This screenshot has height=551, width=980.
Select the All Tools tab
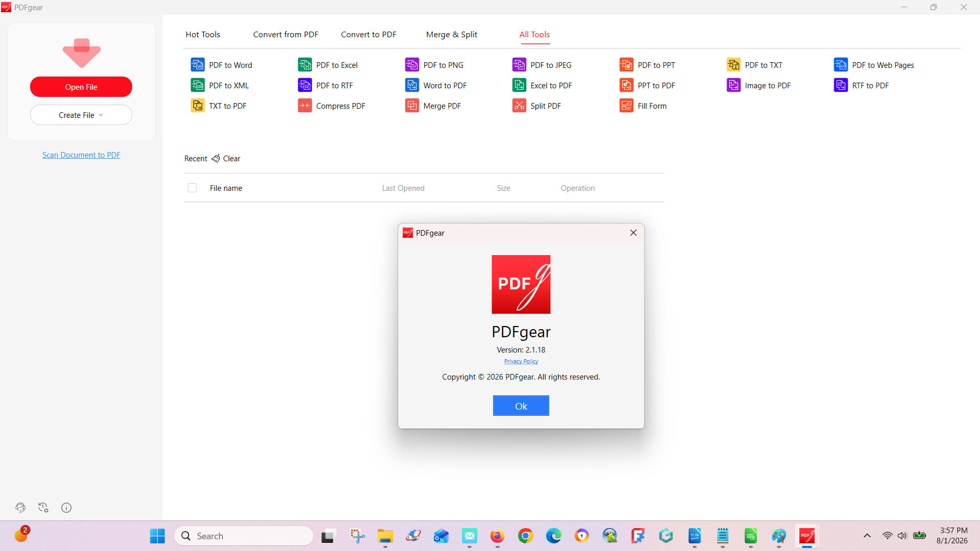pos(534,35)
